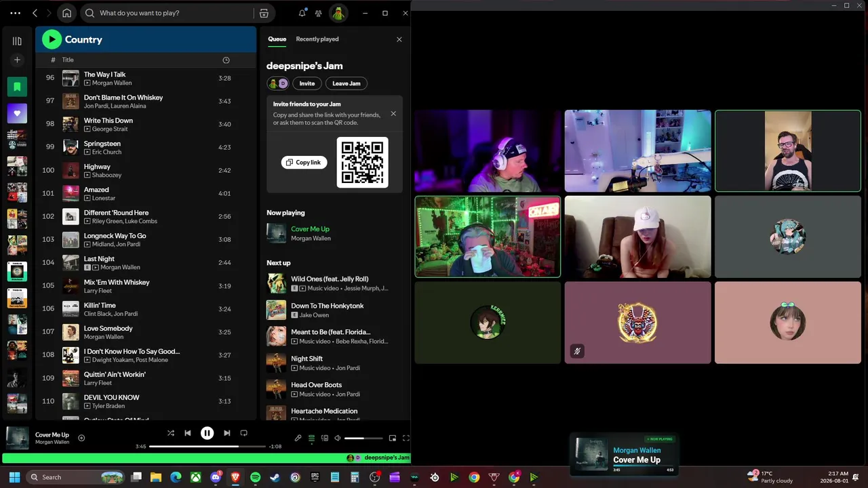The height and width of the screenshot is (488, 868).
Task: Copy the Jam invite link
Action: pos(304,162)
